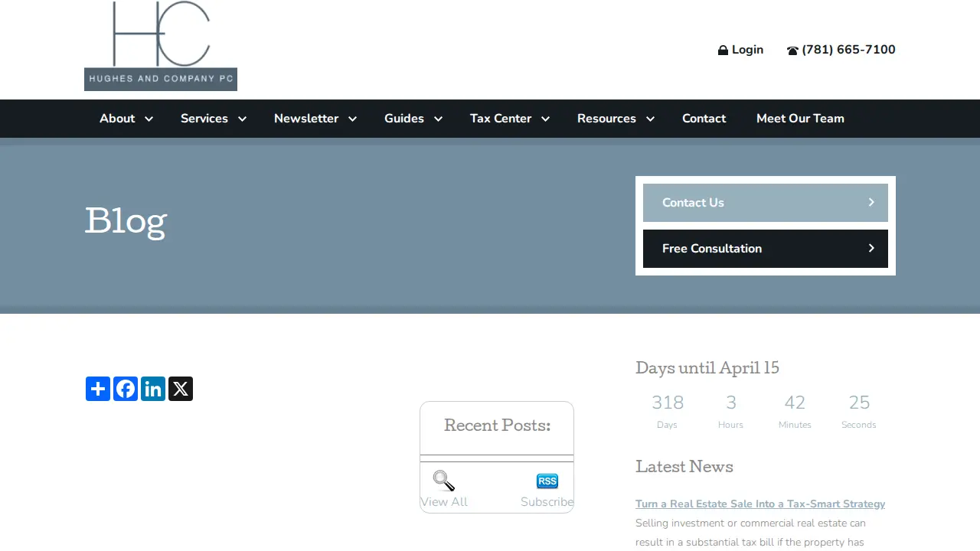The width and height of the screenshot is (980, 551).
Task: Select the Newsletter navigation item
Action: (306, 119)
